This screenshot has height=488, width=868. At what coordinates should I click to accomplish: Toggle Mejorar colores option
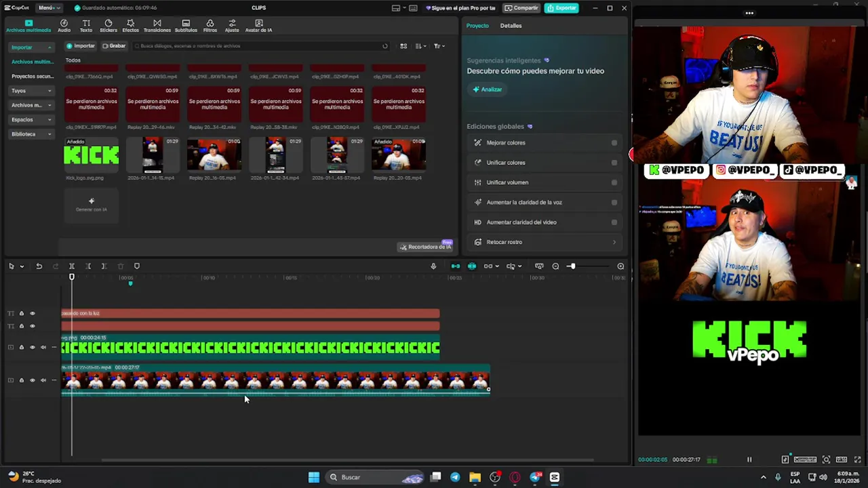614,143
